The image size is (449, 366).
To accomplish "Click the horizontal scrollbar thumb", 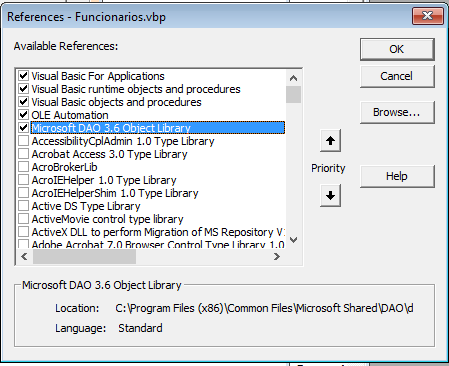I will pyautogui.click(x=84, y=256).
